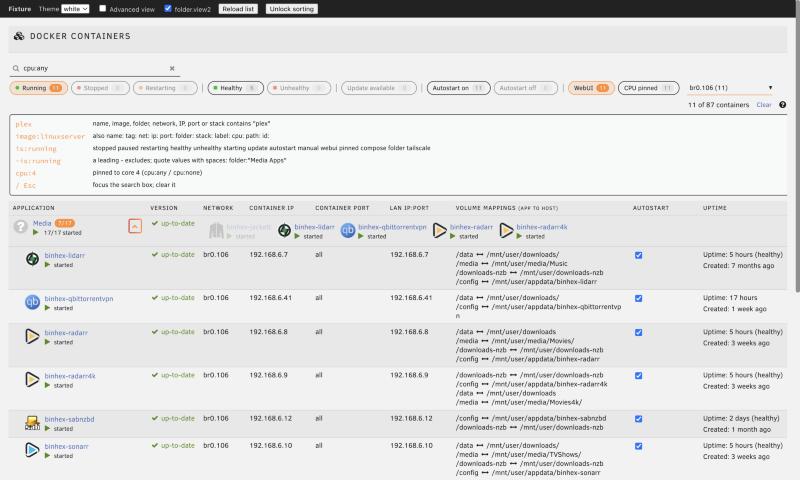Toggle the CPU pinned filter chip
Screen dimensions: 800x480
648,88
